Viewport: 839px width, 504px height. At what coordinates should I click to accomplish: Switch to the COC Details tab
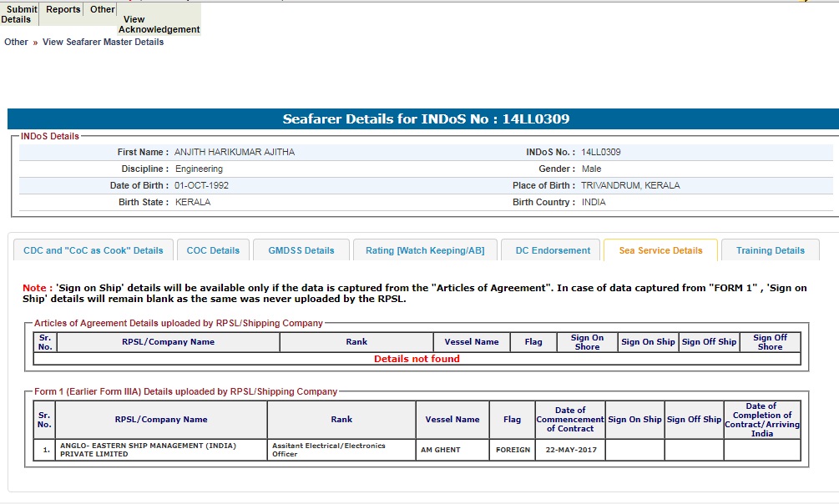213,250
